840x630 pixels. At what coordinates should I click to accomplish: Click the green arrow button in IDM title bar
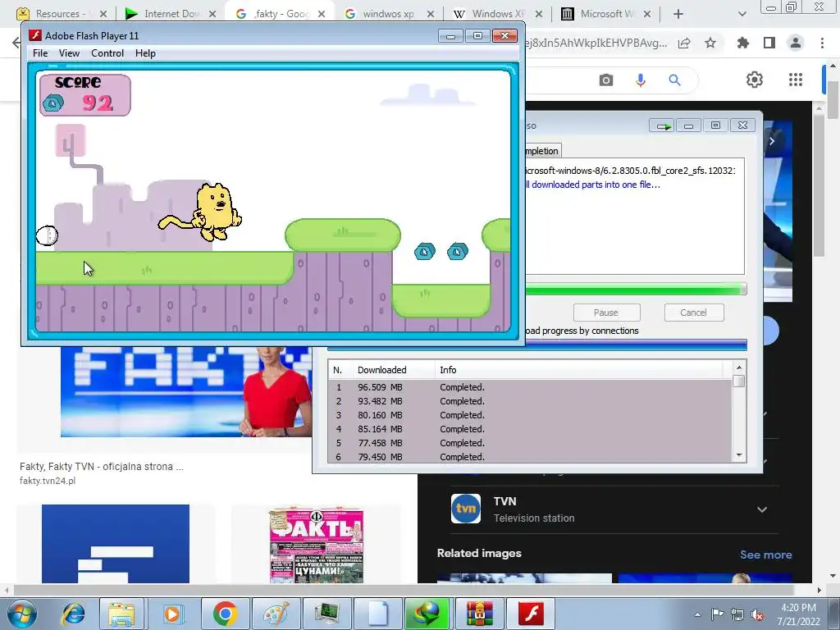click(x=662, y=126)
